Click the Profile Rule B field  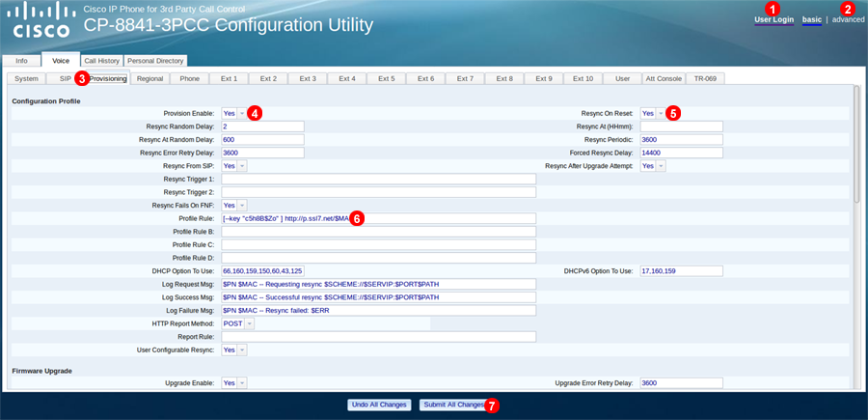(379, 232)
